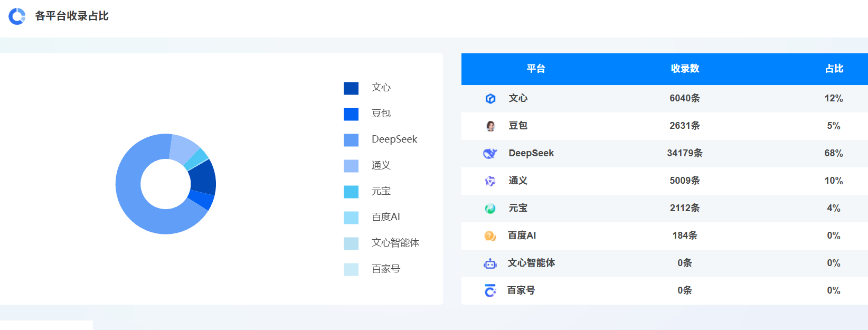Click the 5% share cell

point(834,126)
